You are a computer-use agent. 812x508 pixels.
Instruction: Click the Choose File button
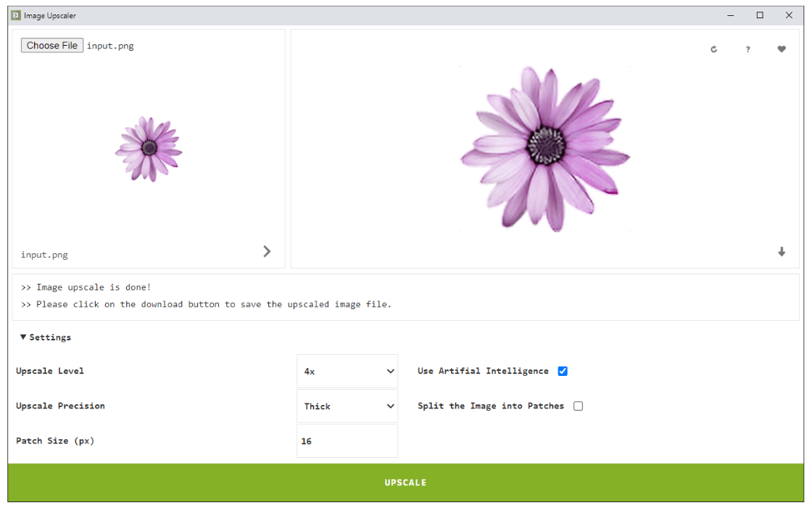(x=51, y=46)
